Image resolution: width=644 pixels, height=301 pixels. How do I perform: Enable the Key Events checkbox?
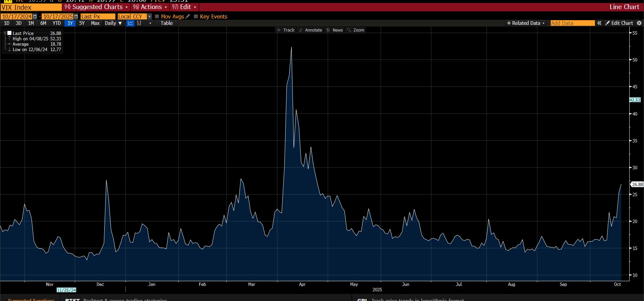196,16
